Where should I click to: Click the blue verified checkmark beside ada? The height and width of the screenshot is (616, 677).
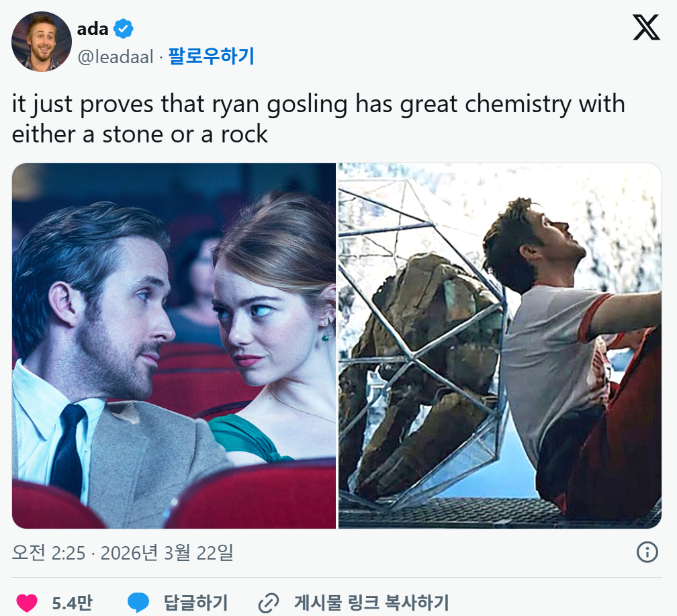coord(124,28)
